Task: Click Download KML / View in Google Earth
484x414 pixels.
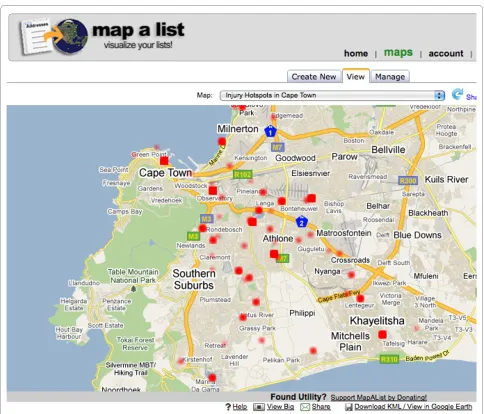Action: (x=413, y=407)
